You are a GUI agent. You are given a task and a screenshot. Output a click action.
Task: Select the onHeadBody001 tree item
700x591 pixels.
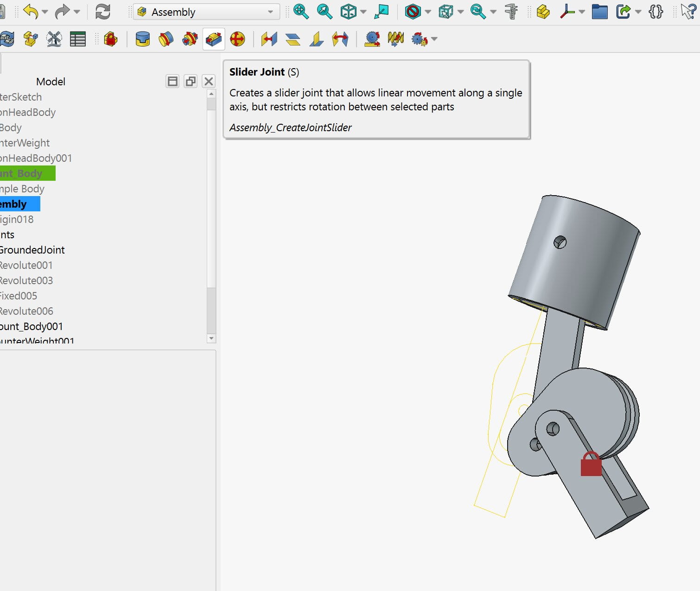(x=36, y=158)
